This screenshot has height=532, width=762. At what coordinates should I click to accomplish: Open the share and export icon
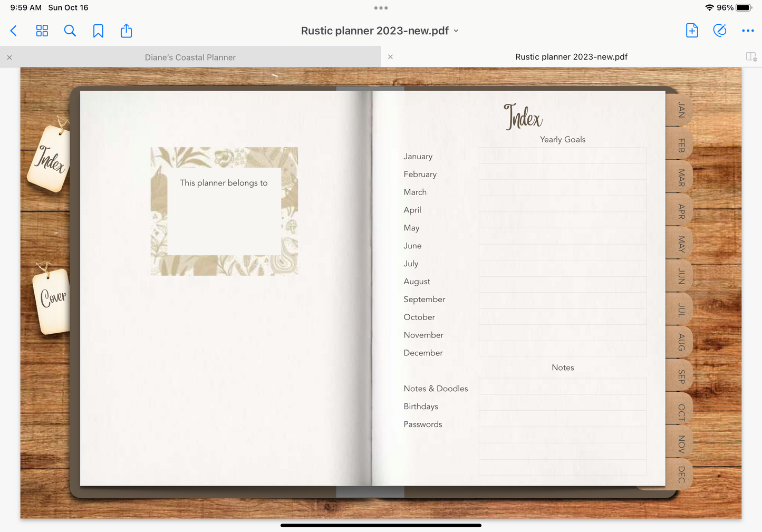(x=126, y=31)
